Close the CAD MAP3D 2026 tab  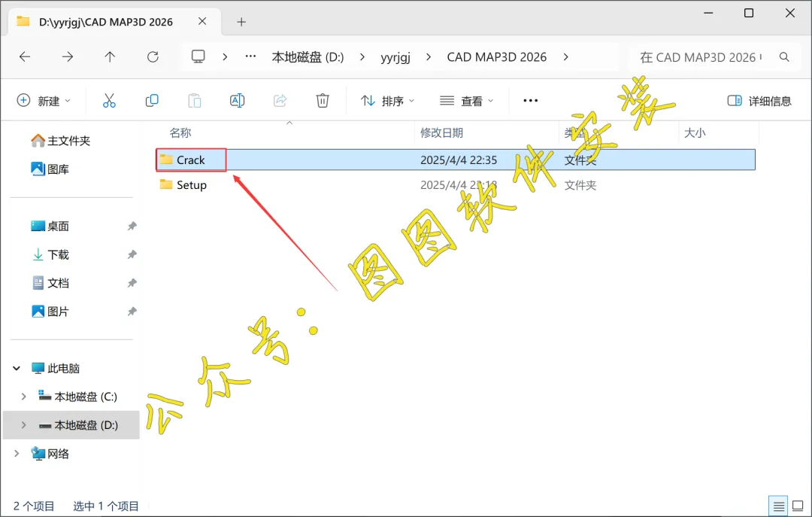202,21
